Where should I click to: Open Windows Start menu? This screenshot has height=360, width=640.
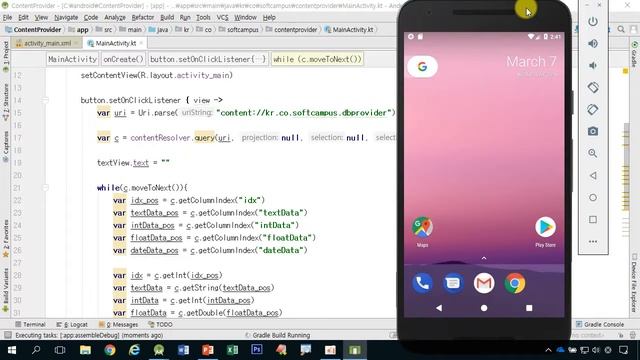tap(11, 350)
